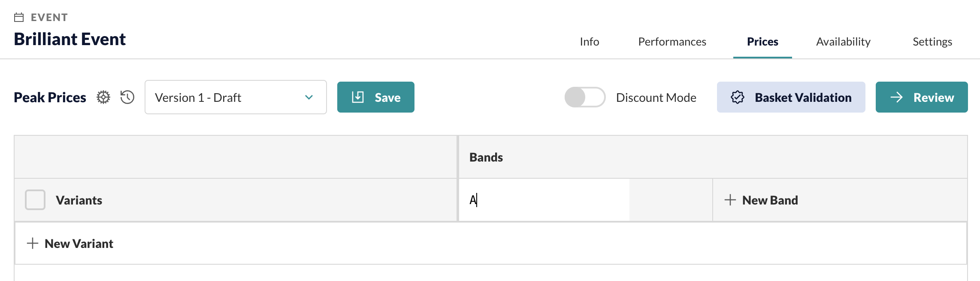Screen dimensions: 980x281
Task: Select the Prices tab
Action: (762, 42)
